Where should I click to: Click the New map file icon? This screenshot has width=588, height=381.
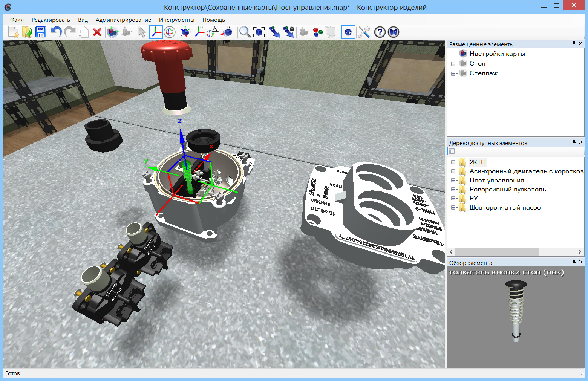13,32
